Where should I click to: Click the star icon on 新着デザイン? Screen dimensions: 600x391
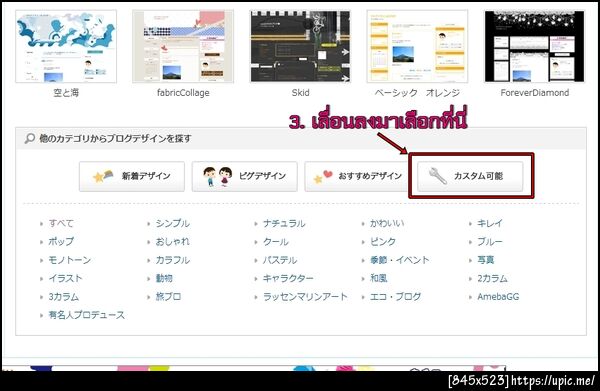pyautogui.click(x=103, y=176)
